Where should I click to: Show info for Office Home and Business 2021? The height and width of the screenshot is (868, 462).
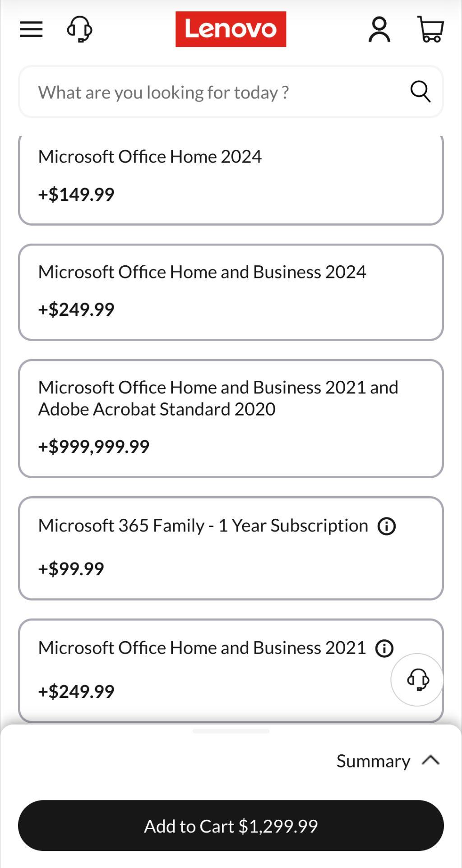(384, 648)
